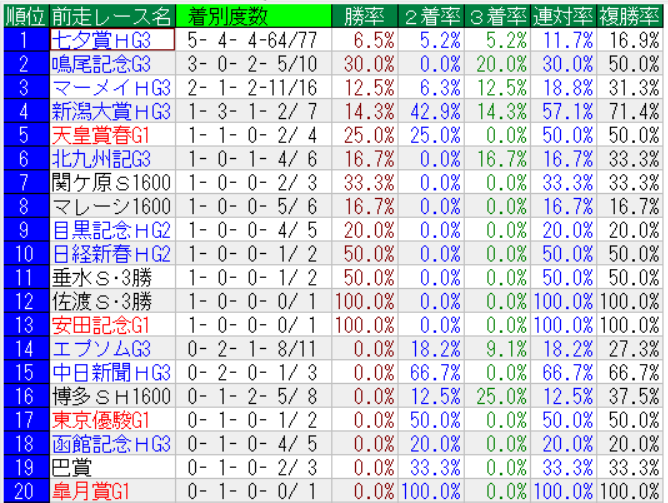
Task: Click the 着別度数 column header
Action: coord(253,17)
